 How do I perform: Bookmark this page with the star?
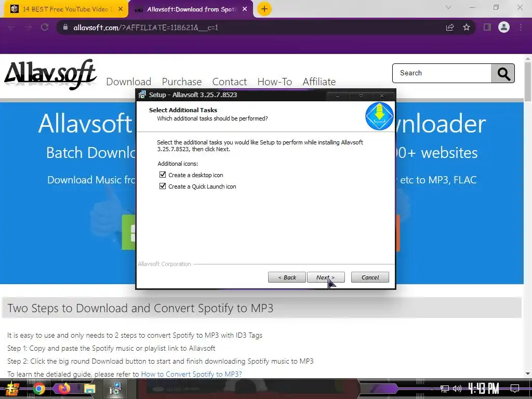tap(467, 27)
